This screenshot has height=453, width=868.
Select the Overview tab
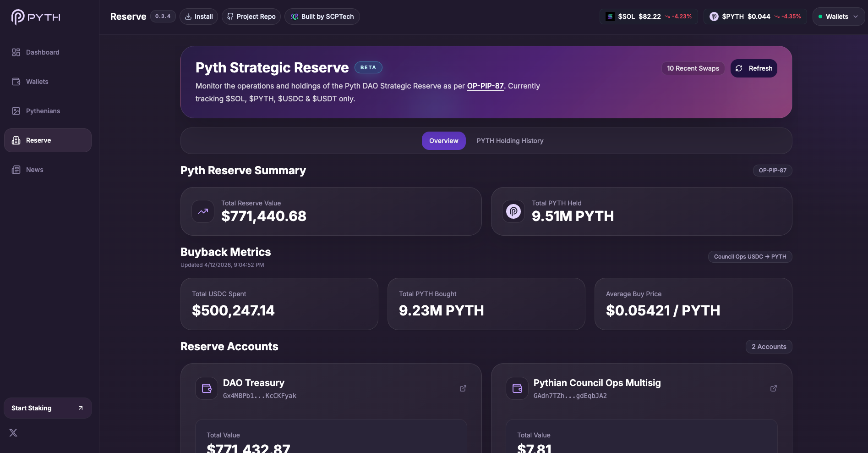click(443, 141)
